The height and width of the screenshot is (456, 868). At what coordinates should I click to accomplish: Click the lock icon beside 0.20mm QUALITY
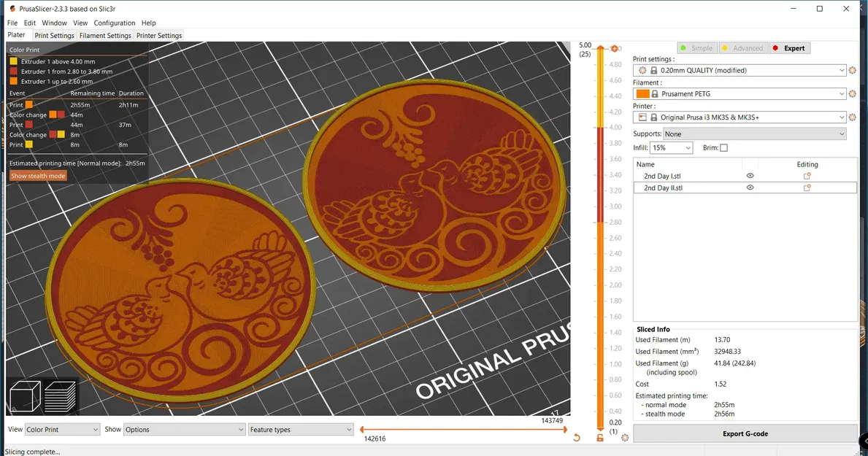tap(654, 70)
